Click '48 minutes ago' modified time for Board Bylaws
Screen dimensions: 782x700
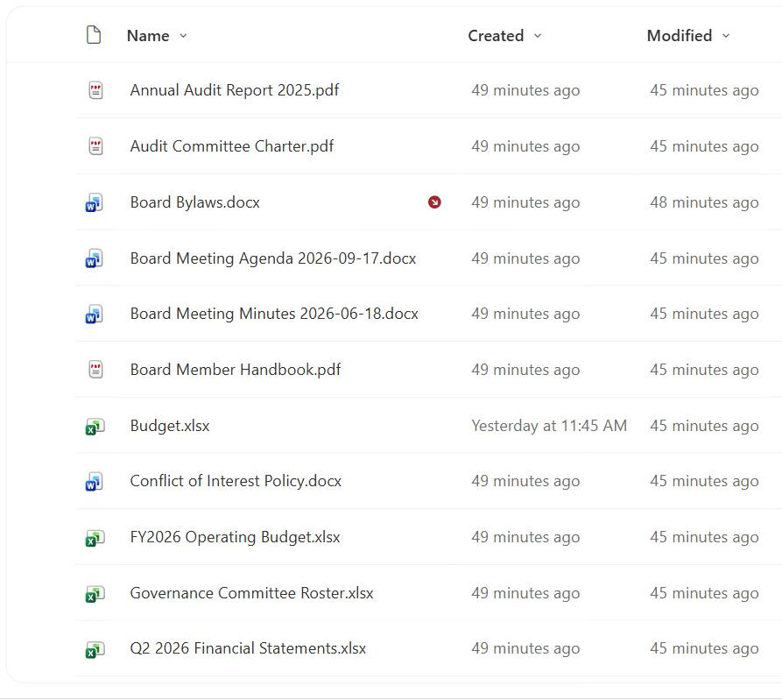(704, 202)
